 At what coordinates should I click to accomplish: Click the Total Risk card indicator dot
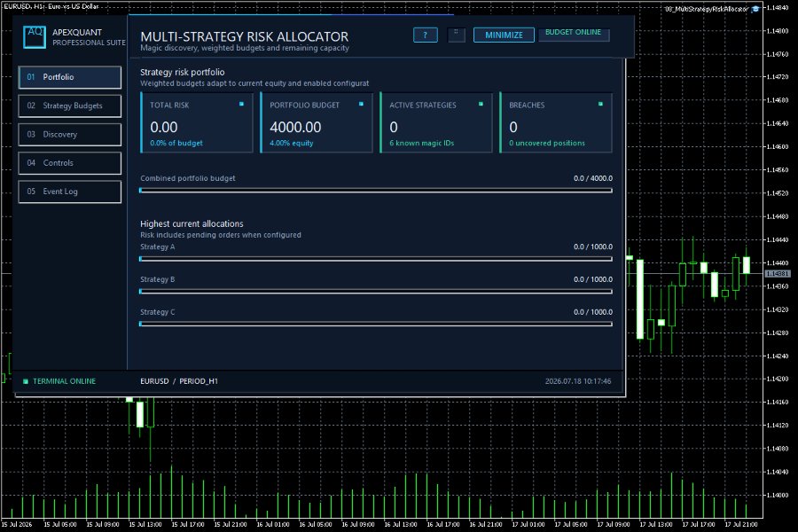241,104
